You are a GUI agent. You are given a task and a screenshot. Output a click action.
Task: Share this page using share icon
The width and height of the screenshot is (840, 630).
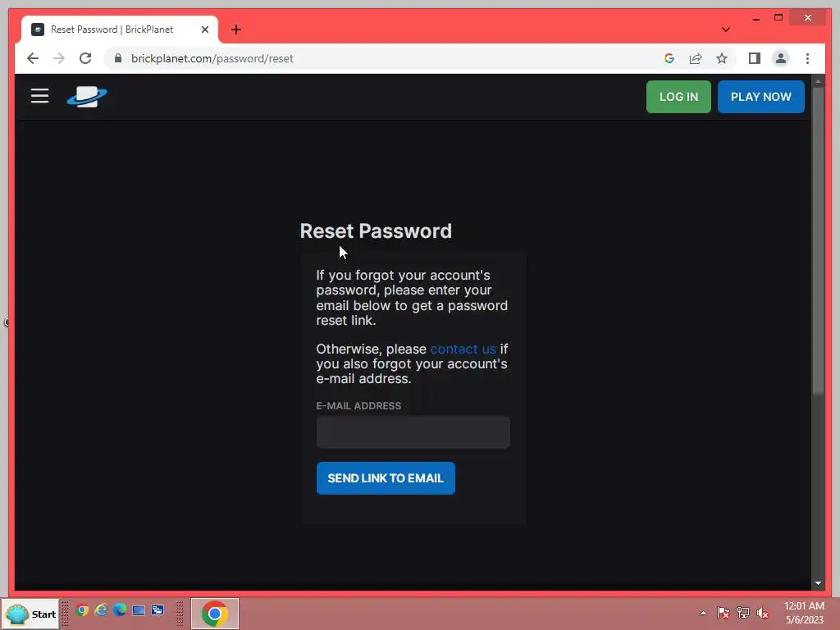(x=696, y=58)
